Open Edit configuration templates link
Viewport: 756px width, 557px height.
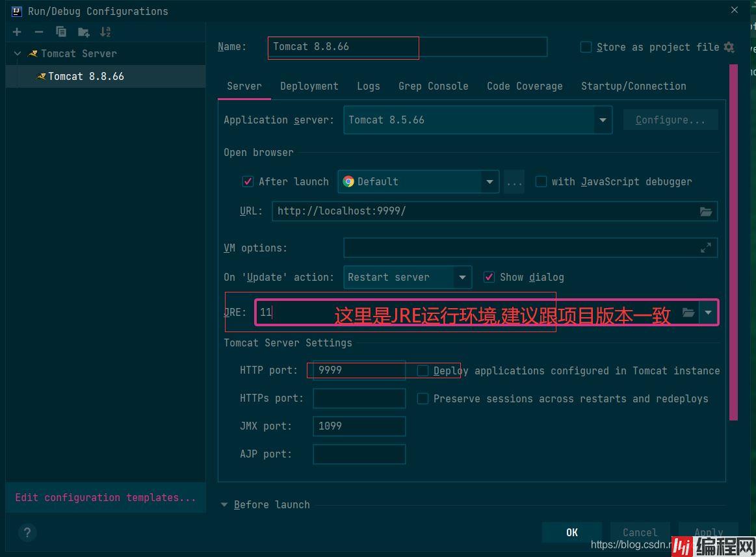tap(105, 497)
